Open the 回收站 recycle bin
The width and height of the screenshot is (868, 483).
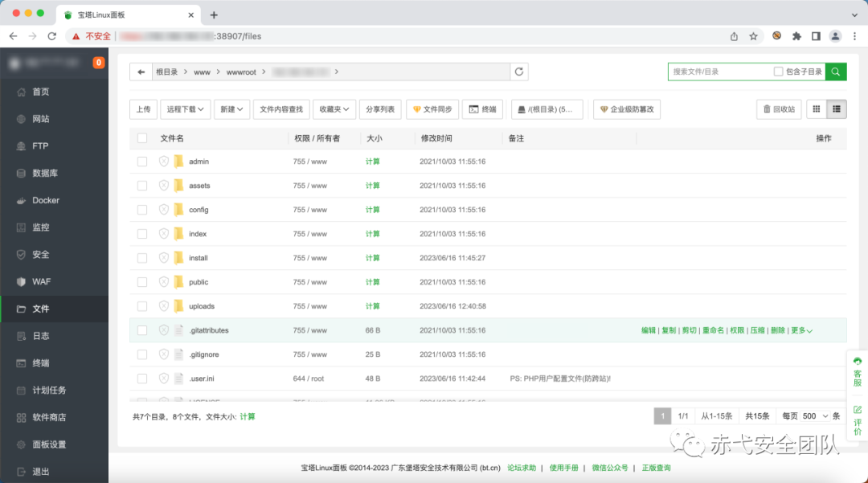779,109
